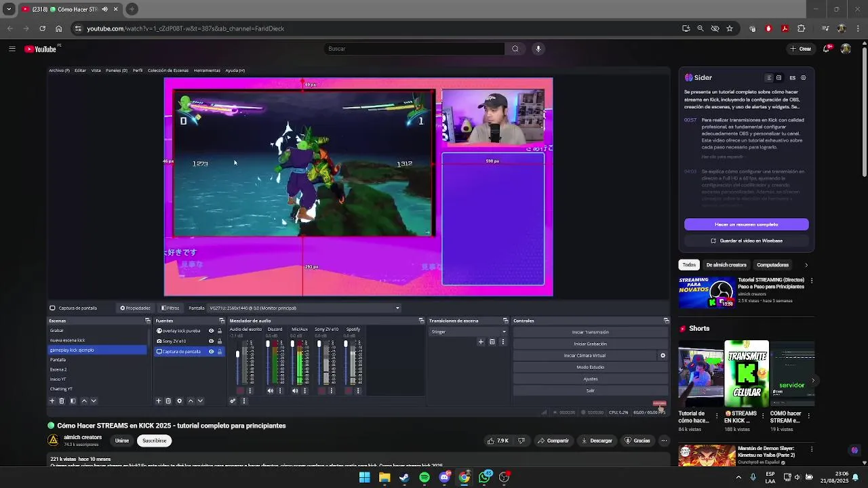This screenshot has height=488, width=868.
Task: Toggle Sider language ES button
Action: coord(792,78)
